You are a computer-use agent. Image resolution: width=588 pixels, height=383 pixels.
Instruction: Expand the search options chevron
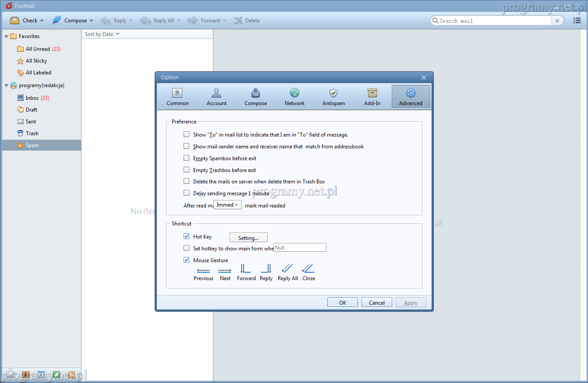[x=557, y=21]
